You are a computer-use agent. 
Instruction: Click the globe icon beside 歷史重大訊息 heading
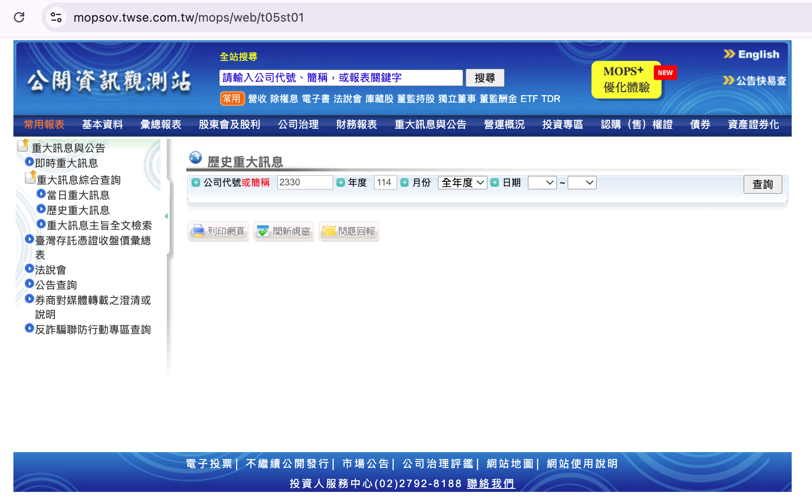click(x=195, y=158)
